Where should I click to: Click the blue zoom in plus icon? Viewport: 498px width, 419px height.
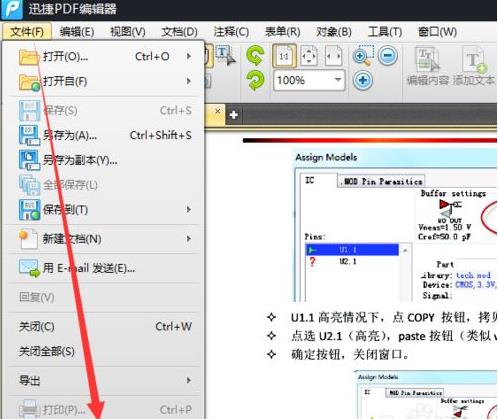click(x=363, y=80)
